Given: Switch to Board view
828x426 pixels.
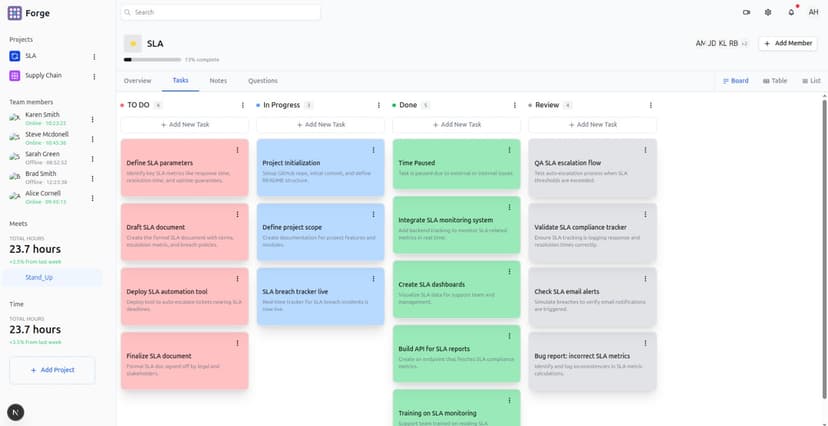Looking at the screenshot, I should (x=735, y=81).
